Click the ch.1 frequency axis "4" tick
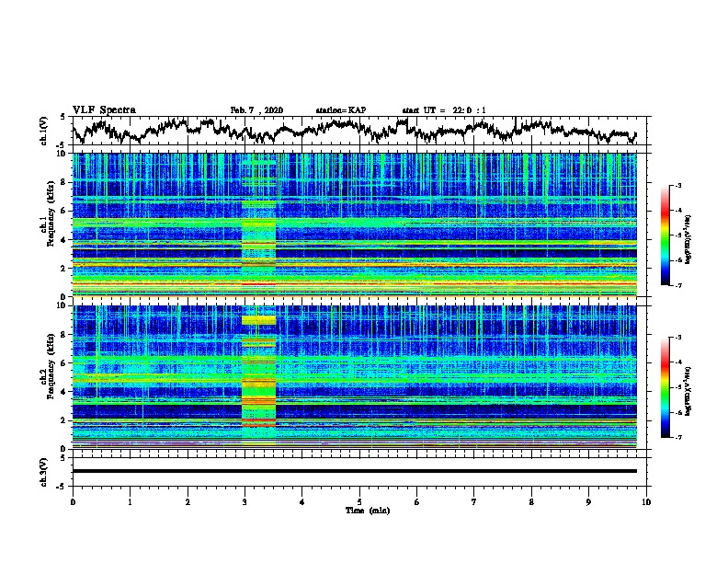The image size is (728, 563). pos(64,240)
